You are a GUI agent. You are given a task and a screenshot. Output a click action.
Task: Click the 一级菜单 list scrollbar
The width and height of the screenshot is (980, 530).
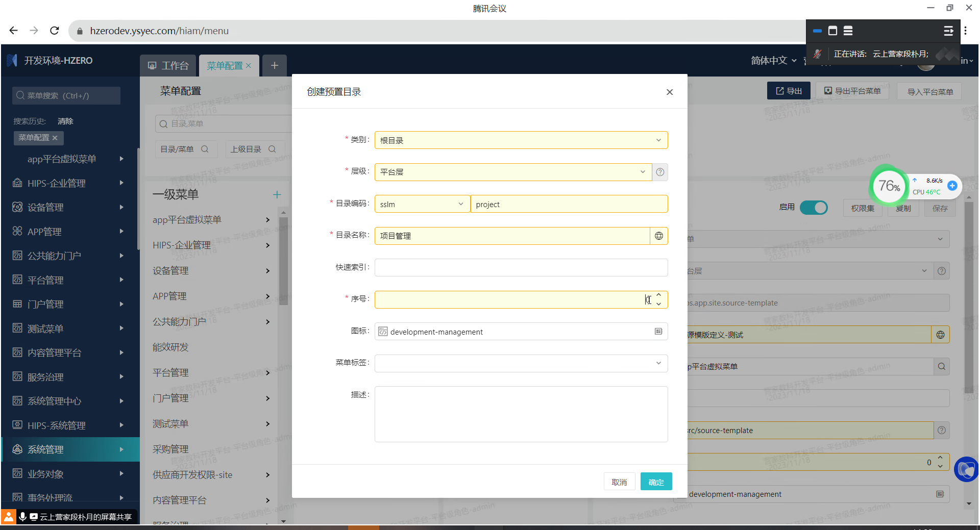click(x=283, y=261)
